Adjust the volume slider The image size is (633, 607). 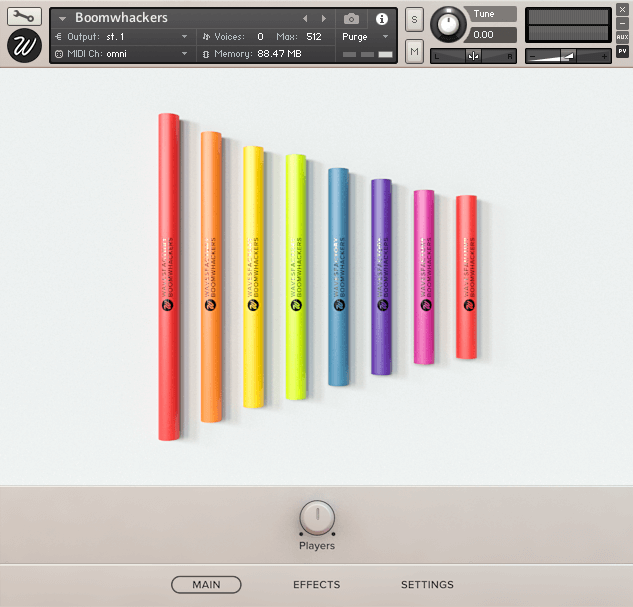tap(568, 56)
